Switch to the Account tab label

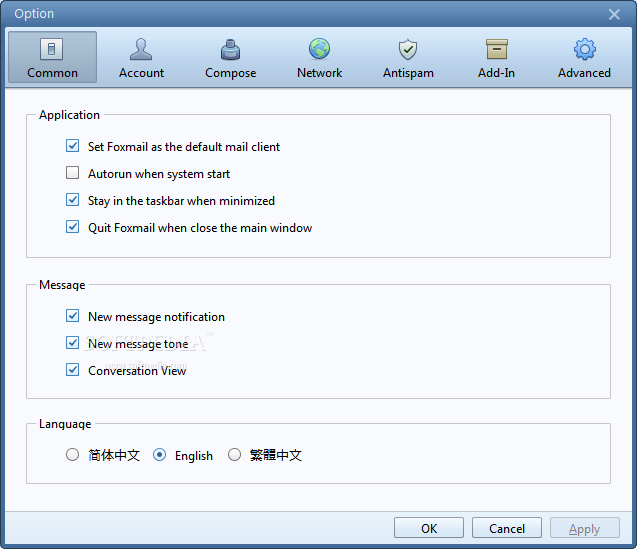coord(141,73)
